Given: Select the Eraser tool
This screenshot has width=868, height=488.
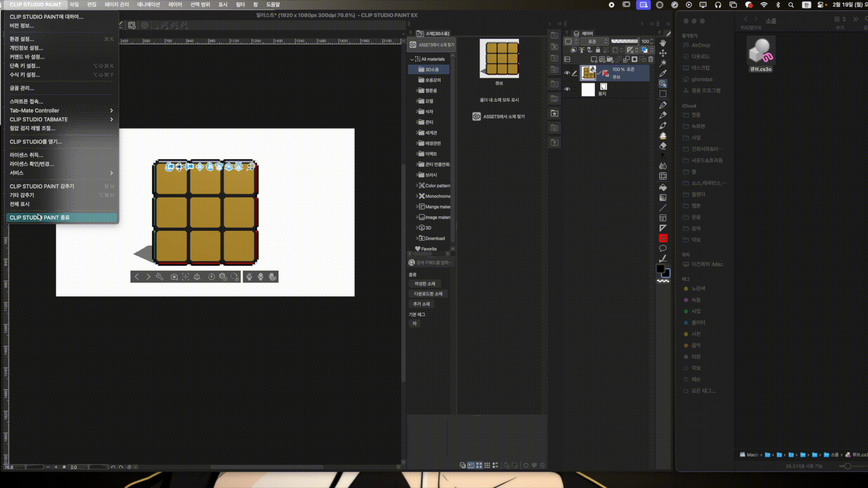Looking at the screenshot, I should (x=663, y=146).
